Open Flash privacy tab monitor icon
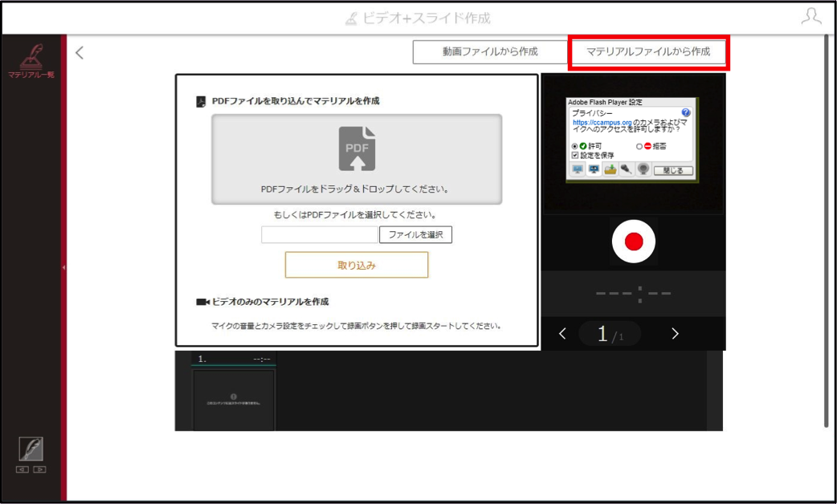837x504 pixels. [x=594, y=169]
